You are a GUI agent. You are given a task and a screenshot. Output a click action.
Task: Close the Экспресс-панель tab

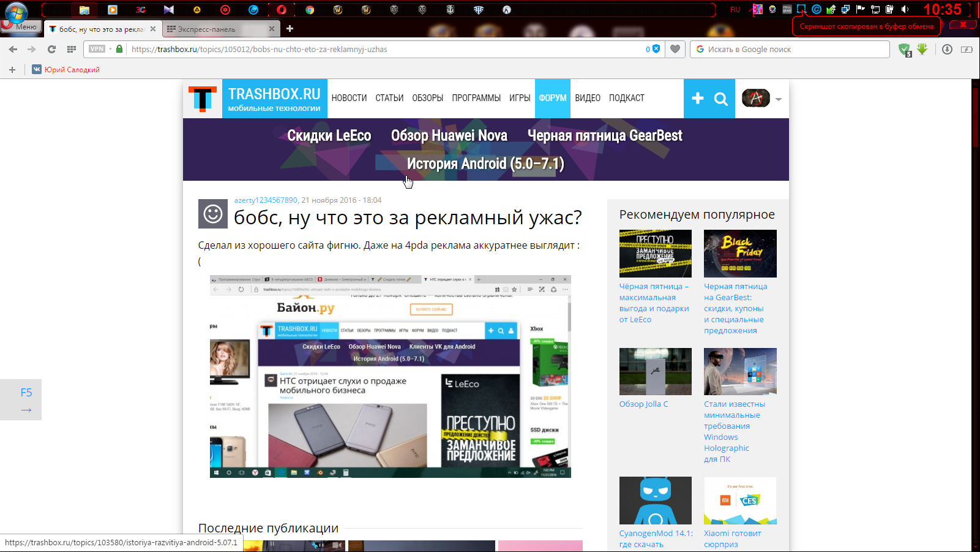pos(272,29)
